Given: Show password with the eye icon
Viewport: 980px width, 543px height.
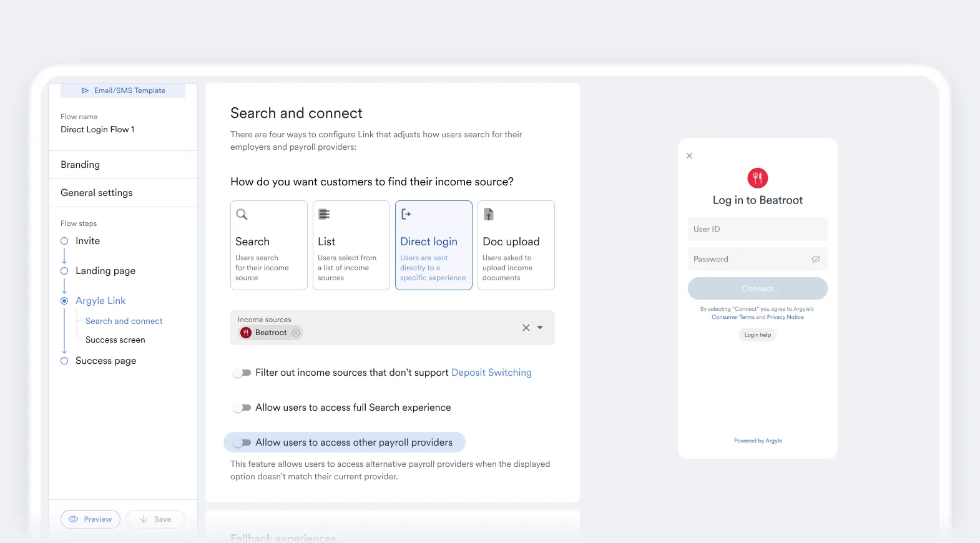Looking at the screenshot, I should (x=816, y=259).
